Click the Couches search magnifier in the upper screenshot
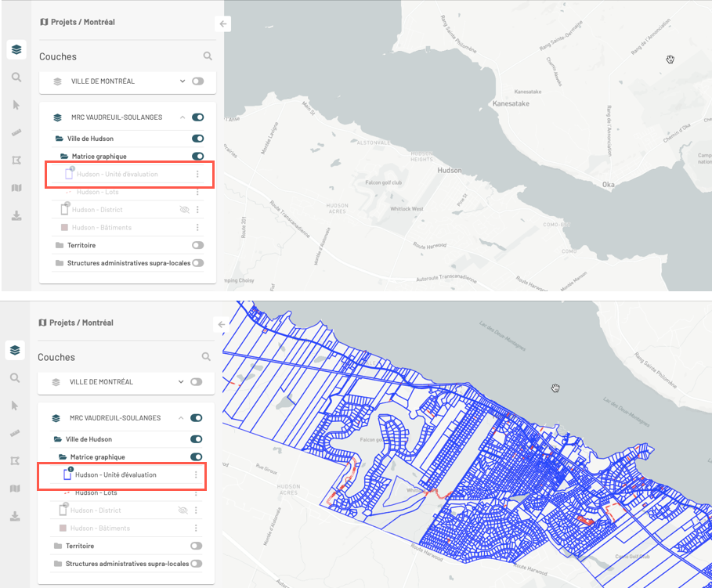 tap(208, 56)
